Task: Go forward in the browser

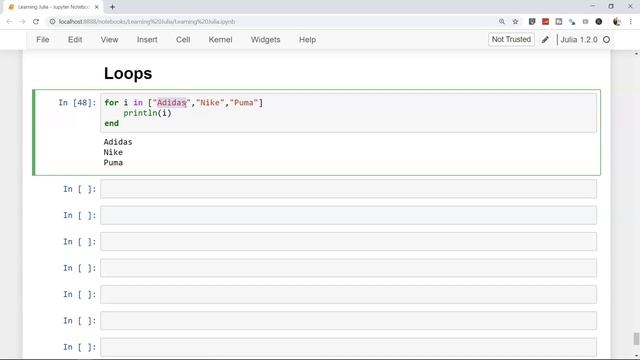Action: (x=22, y=22)
